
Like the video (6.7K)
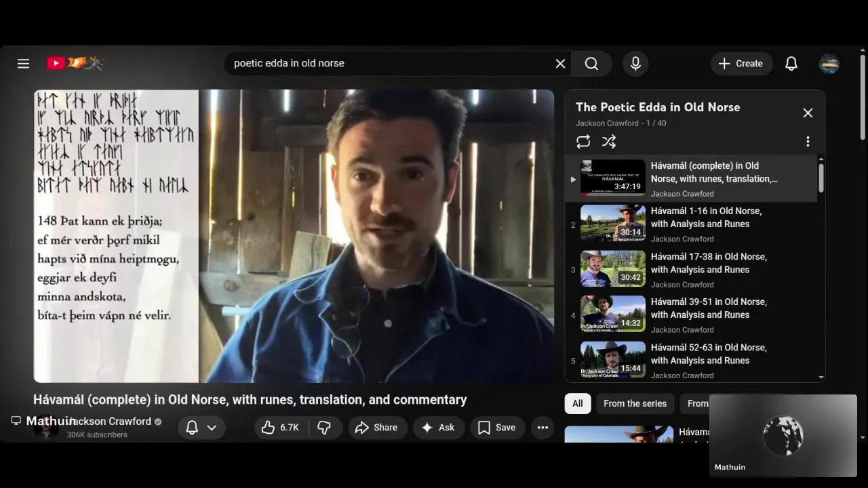[x=280, y=428]
